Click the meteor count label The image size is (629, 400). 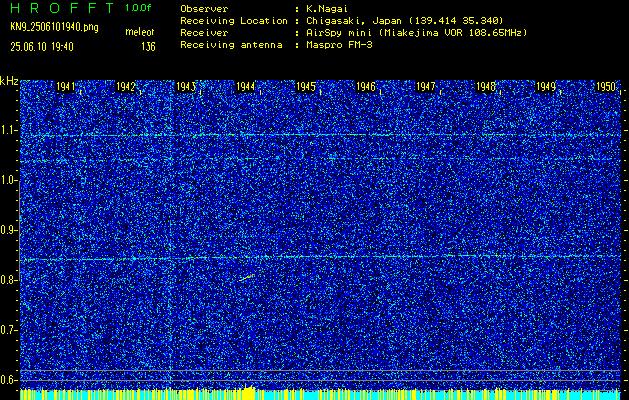pyautogui.click(x=140, y=32)
